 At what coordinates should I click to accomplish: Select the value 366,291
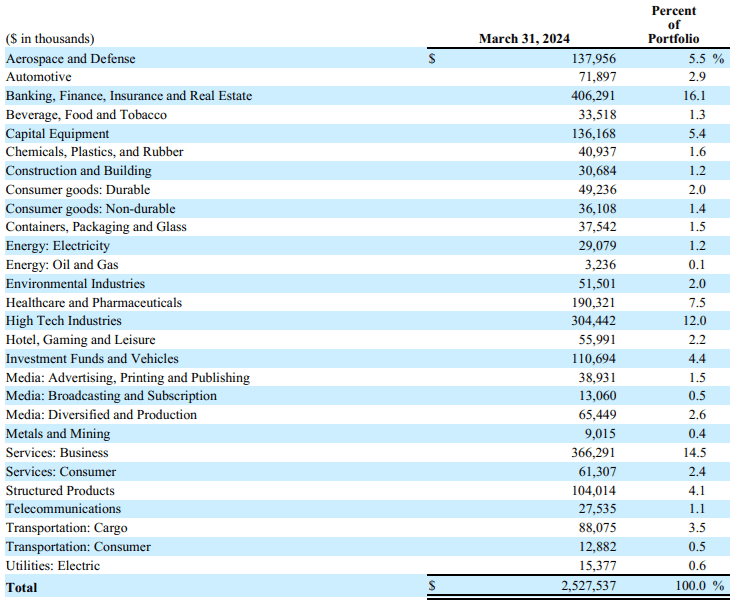pyautogui.click(x=594, y=453)
